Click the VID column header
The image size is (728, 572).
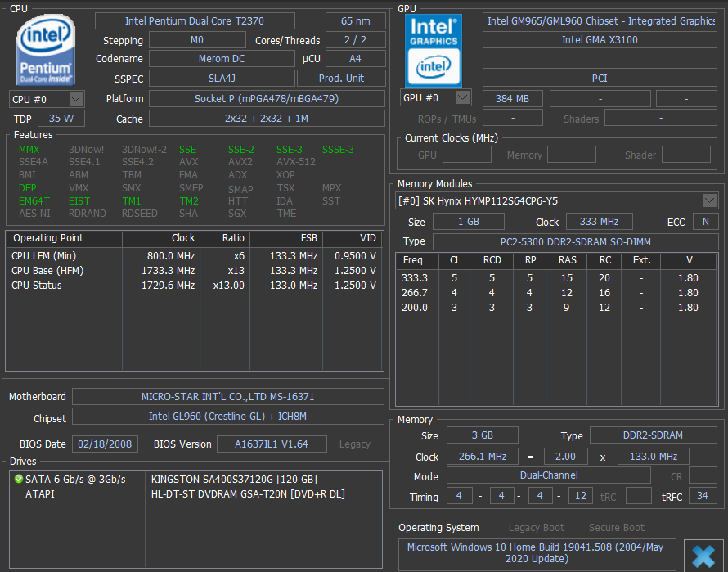[353, 238]
